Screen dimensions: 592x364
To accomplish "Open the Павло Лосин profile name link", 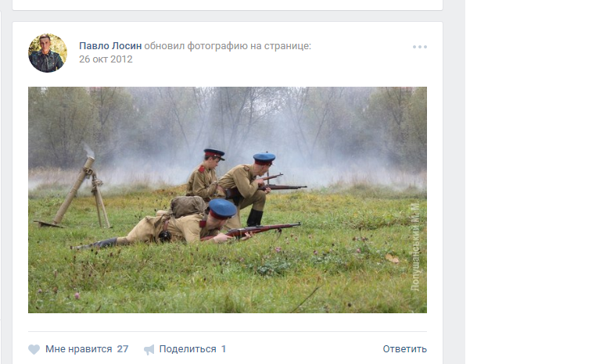I will (x=110, y=46).
